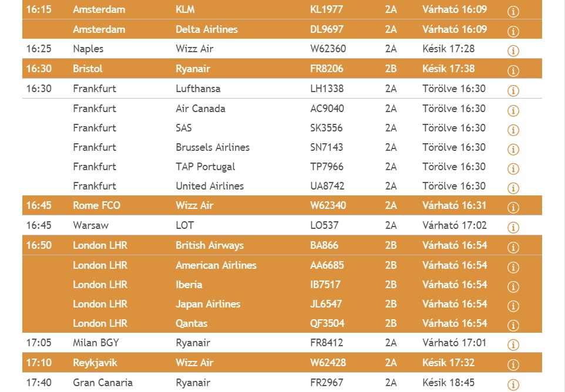Click info icon for Delta DL9697 flight
565x392 pixels.
(513, 31)
